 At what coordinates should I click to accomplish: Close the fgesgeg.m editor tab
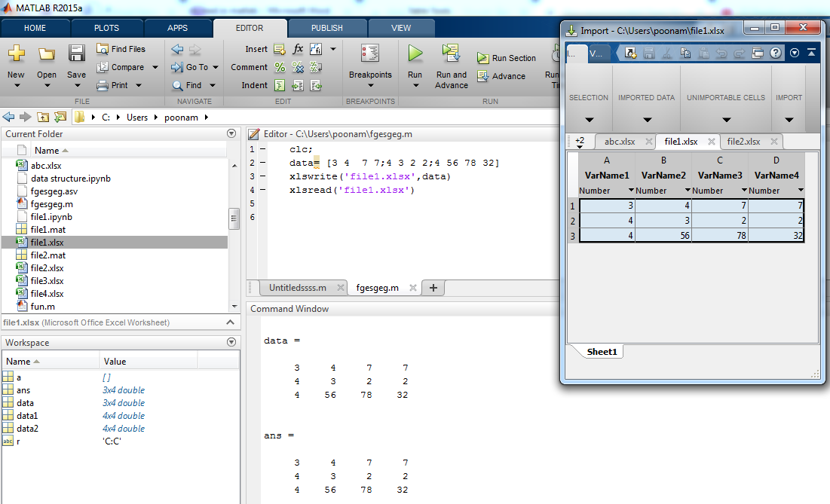413,288
